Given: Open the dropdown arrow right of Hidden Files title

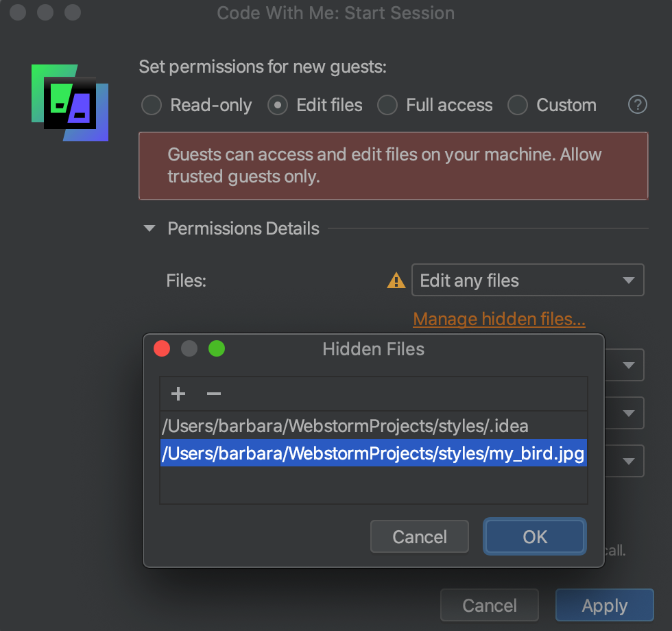Looking at the screenshot, I should pyautogui.click(x=629, y=366).
